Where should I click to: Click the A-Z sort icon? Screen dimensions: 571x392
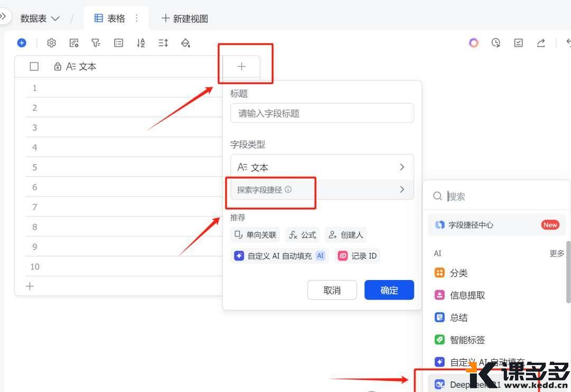[141, 43]
